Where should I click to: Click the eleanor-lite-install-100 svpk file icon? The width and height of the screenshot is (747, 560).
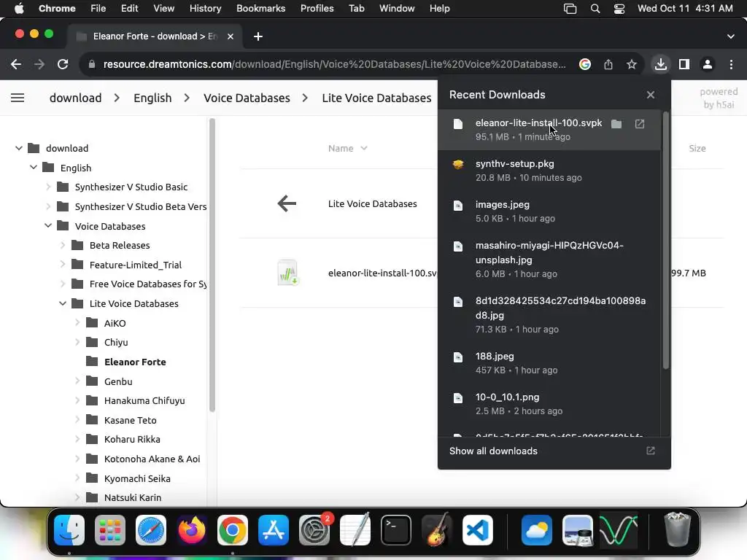[x=287, y=273]
